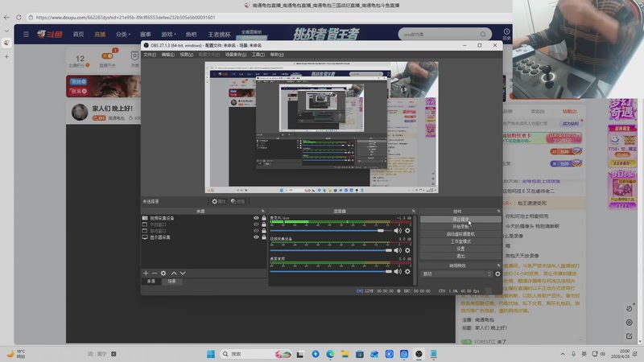
Task: Pop out the controls dock icon
Action: point(498,211)
